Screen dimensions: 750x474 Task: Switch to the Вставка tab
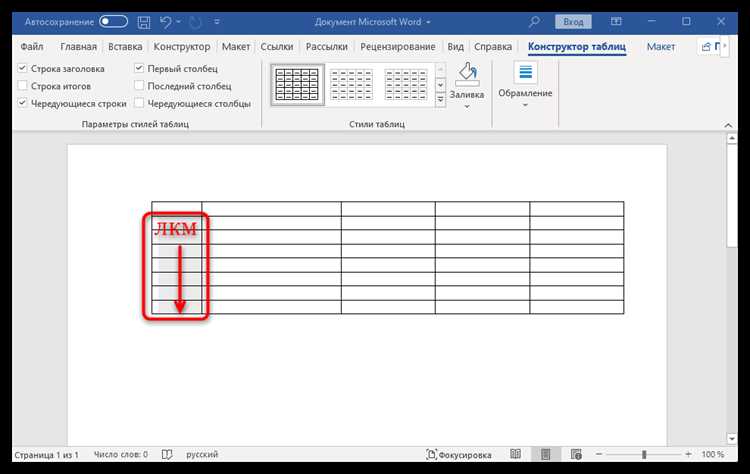click(x=125, y=46)
